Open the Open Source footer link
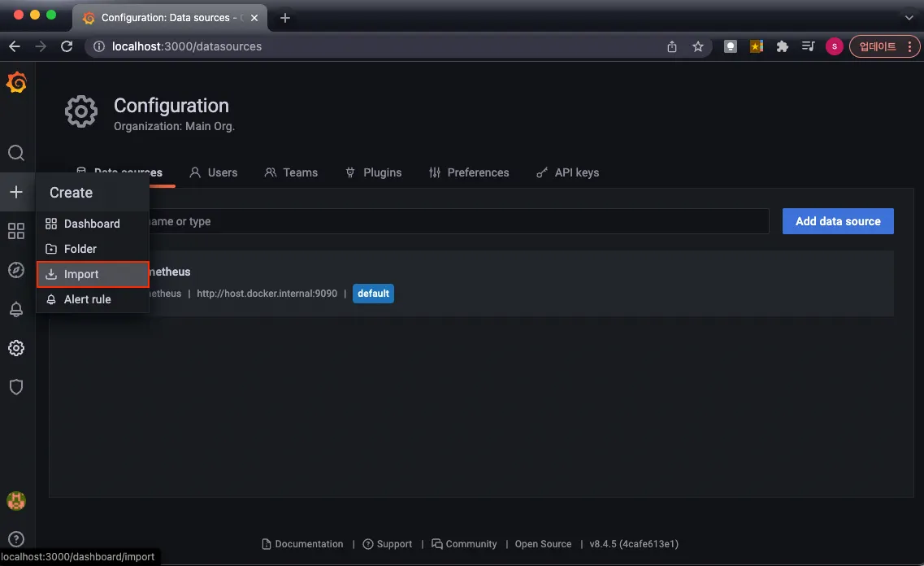Screen dimensions: 924x566 (543, 544)
